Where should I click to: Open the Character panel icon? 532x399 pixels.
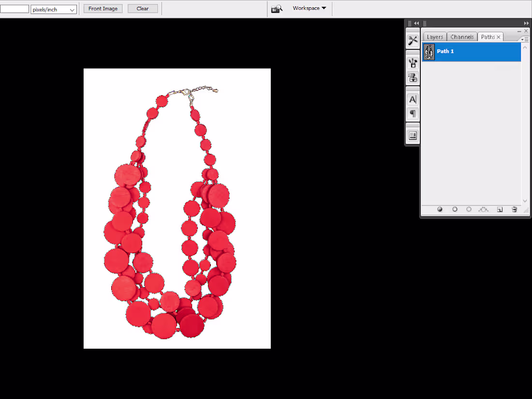413,99
